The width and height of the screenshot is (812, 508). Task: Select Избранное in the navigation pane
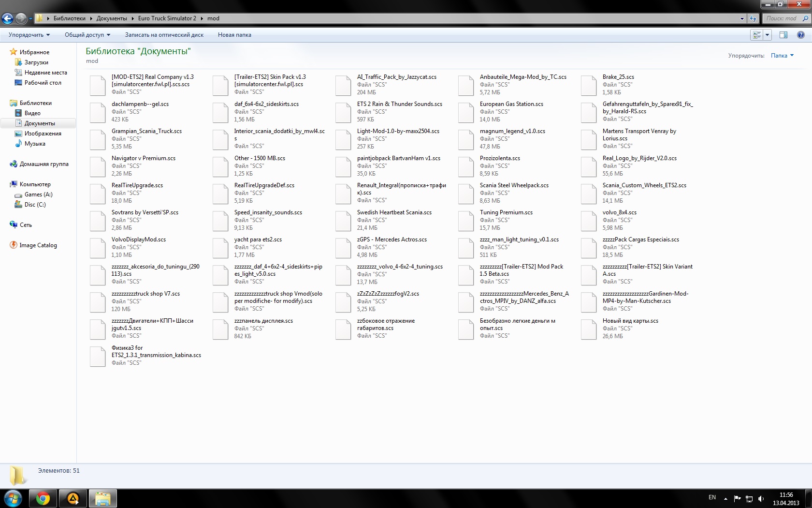coord(34,52)
